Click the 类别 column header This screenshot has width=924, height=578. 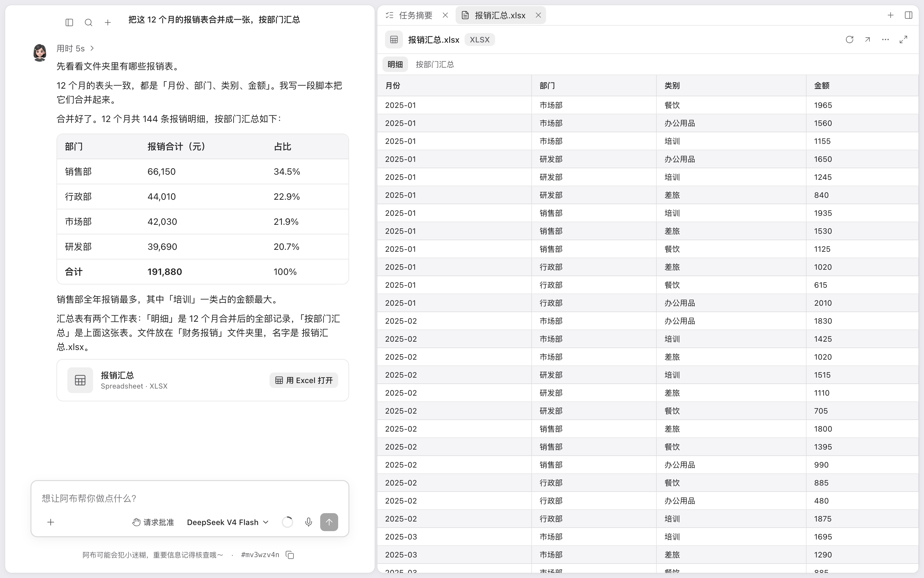[731, 86]
